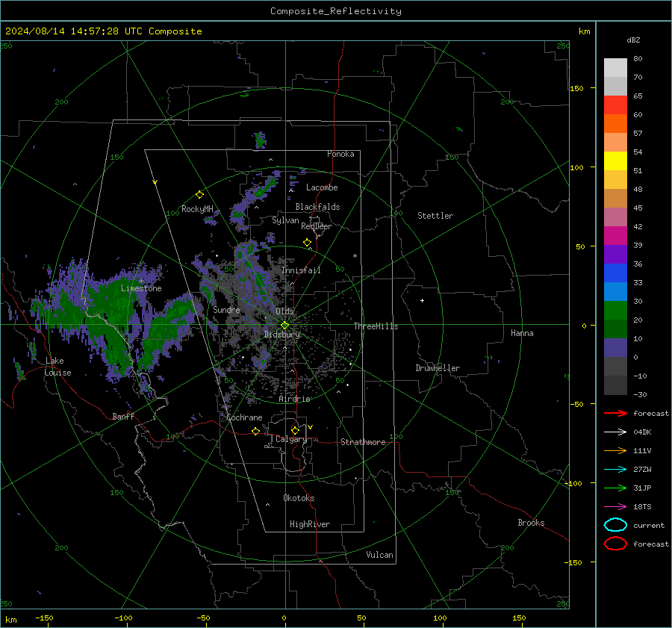Click the HighRiver map label

[x=310, y=524]
